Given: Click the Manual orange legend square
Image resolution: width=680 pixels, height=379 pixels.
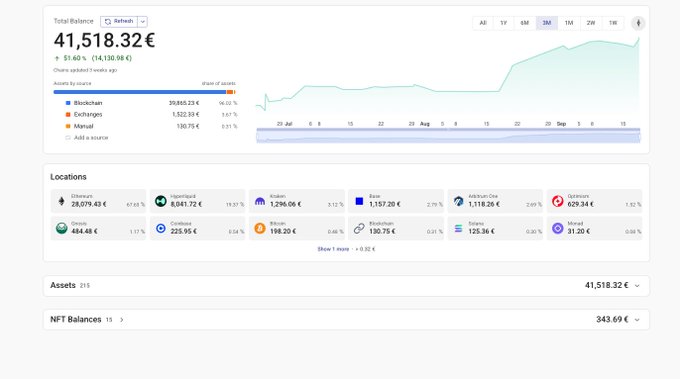Looking at the screenshot, I should point(68,126).
